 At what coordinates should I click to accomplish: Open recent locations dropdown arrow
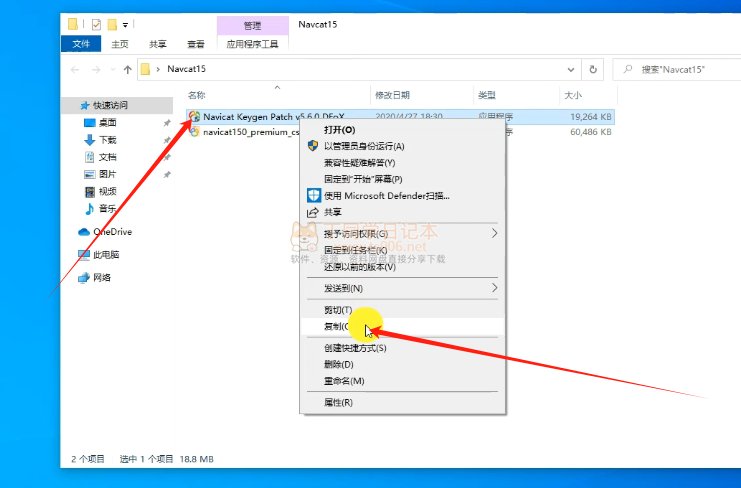(x=112, y=70)
